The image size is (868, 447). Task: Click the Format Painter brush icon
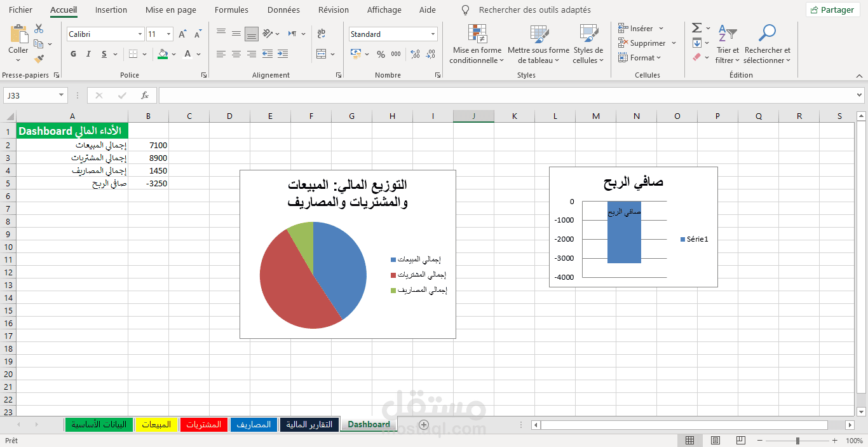[39, 58]
